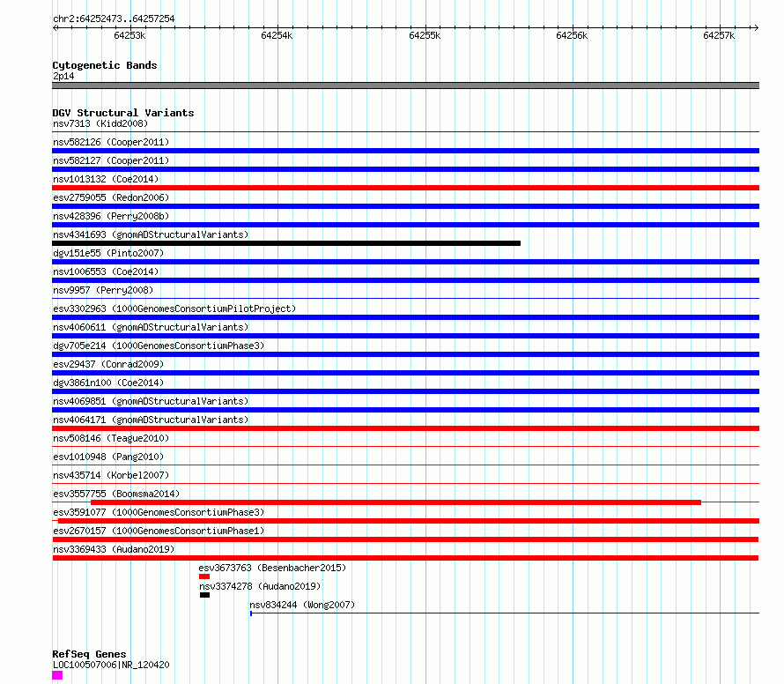Click the nsv7313 (Kidd2008) variant label
Screen dimensions: 784x684
coord(100,123)
